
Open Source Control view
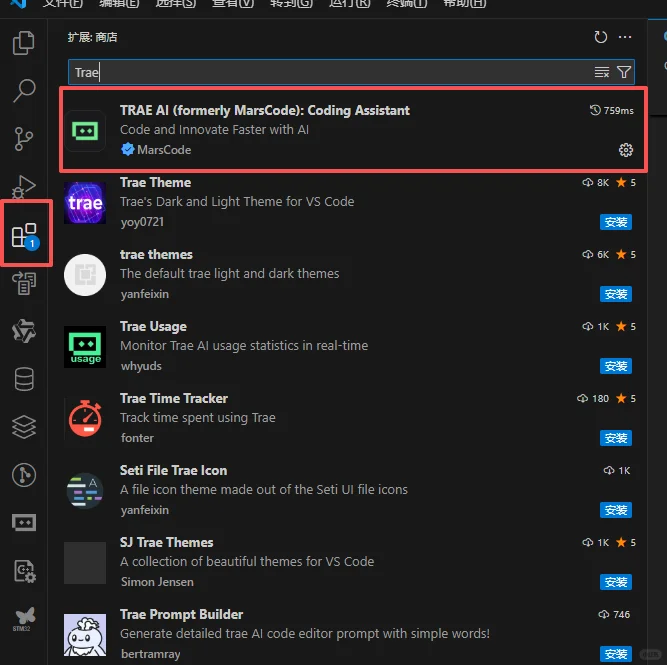[x=24, y=139]
